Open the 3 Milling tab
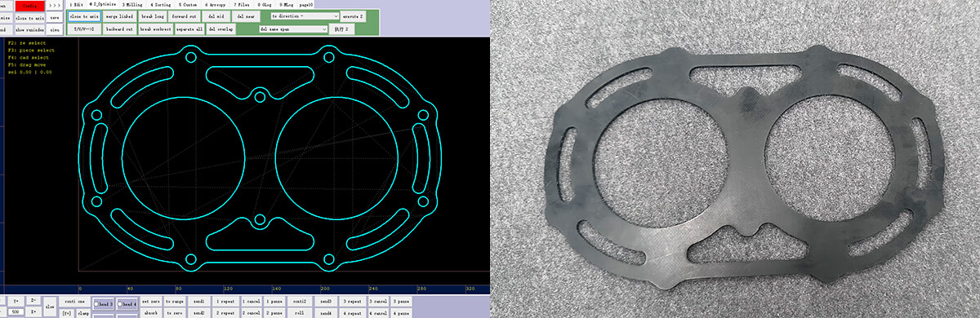The width and height of the screenshot is (980, 318). click(x=132, y=5)
